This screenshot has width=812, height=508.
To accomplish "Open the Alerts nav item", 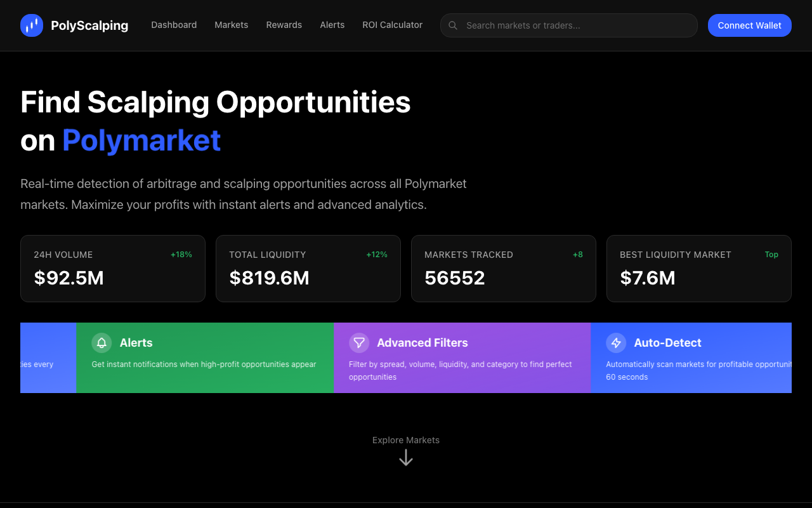I will [332, 25].
